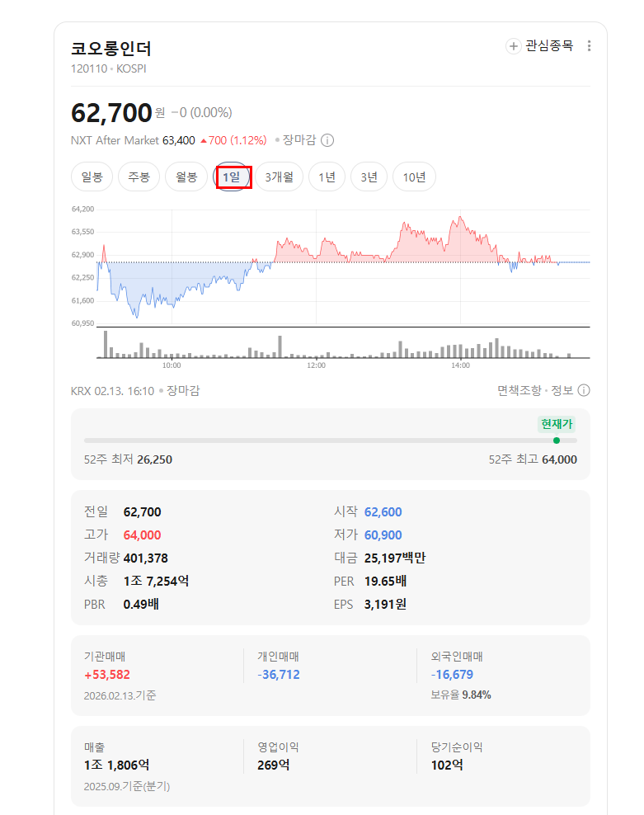Click the 거래량 value 401,378
The width and height of the screenshot is (644, 815).
point(145,558)
